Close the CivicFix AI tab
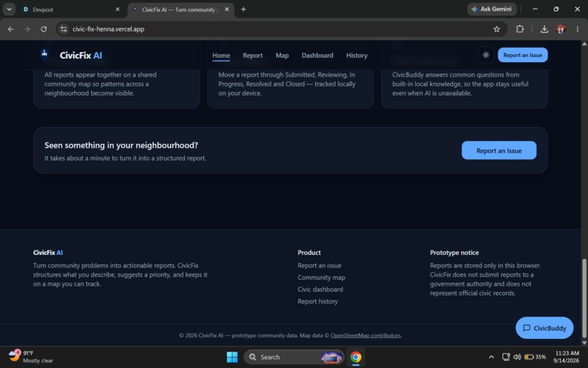This screenshot has height=368, width=588. 227,9
